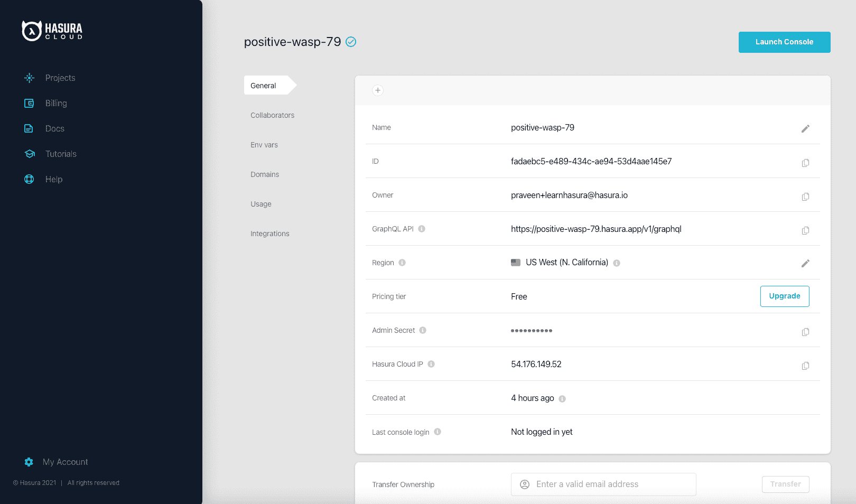Click the Docs sidebar icon
Image resolution: width=856 pixels, height=504 pixels.
[29, 128]
